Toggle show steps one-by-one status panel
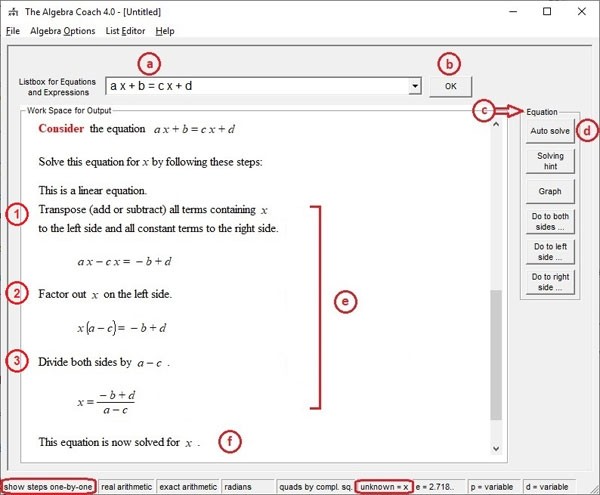Screen dimensions: 600x495 click(48, 486)
